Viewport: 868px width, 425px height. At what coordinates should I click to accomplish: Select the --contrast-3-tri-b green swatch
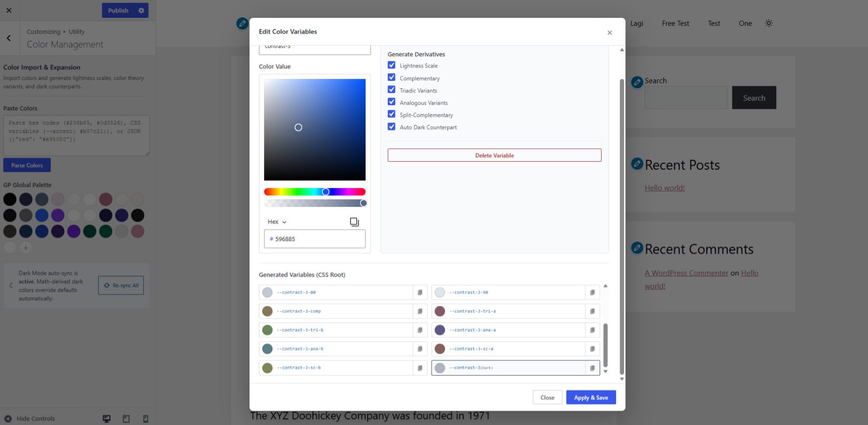click(x=267, y=330)
